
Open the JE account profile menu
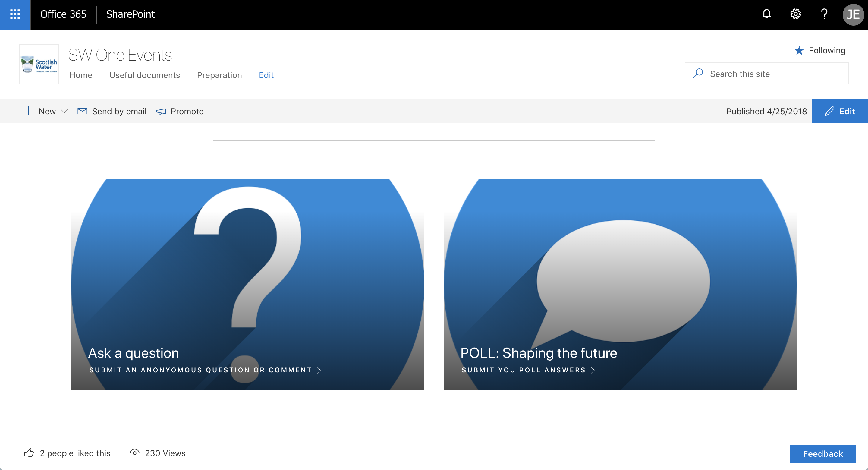pos(853,14)
